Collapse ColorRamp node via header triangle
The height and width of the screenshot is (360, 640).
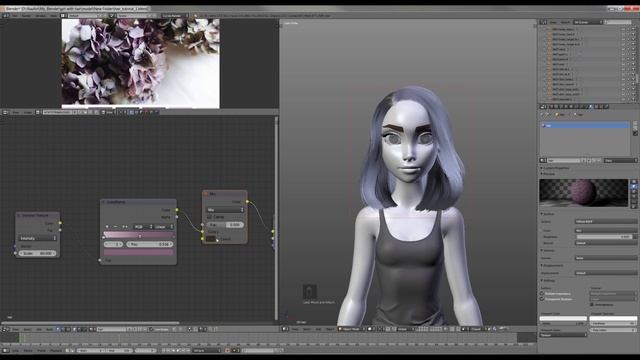pyautogui.click(x=104, y=202)
